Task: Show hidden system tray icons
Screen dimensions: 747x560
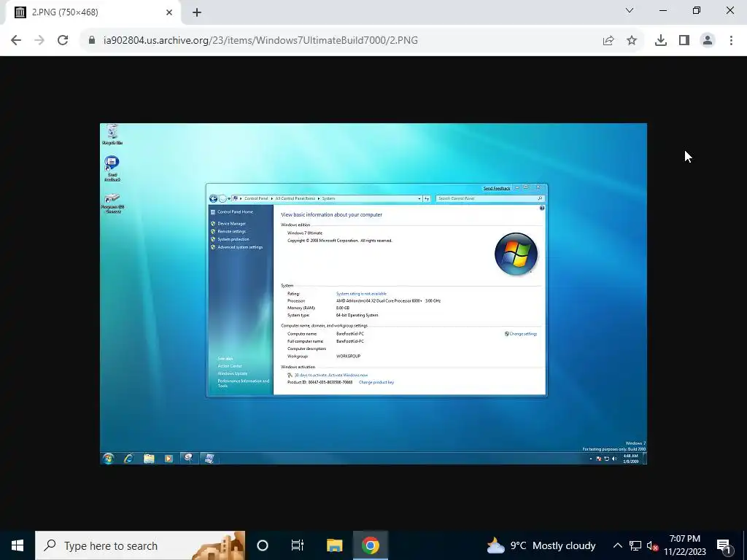Action: pos(617,545)
